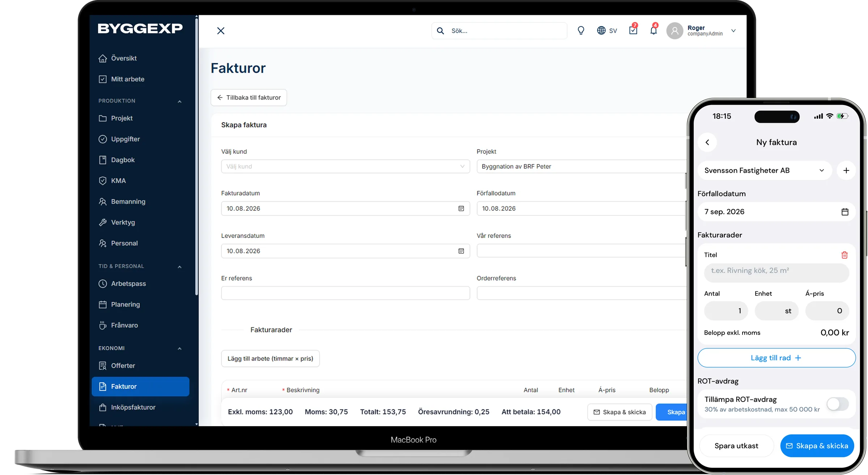This screenshot has height=475, width=868.
Task: Open calendar picker for Fakturadatum
Action: click(x=461, y=209)
